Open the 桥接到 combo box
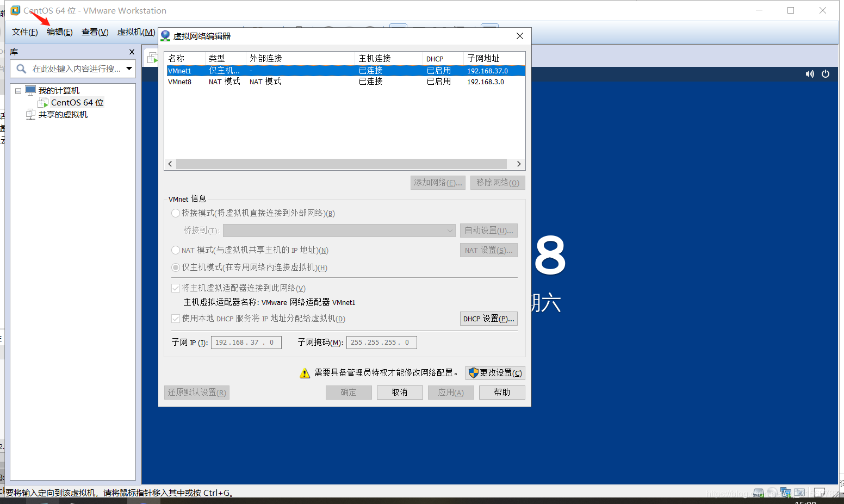This screenshot has width=844, height=504. click(339, 231)
